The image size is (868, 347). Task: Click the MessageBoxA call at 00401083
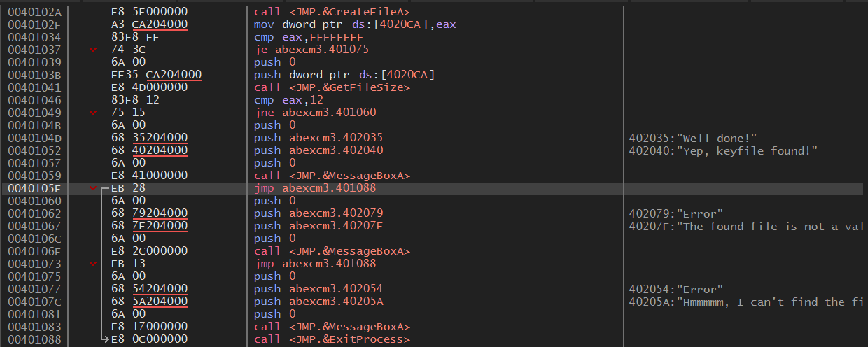coord(332,327)
